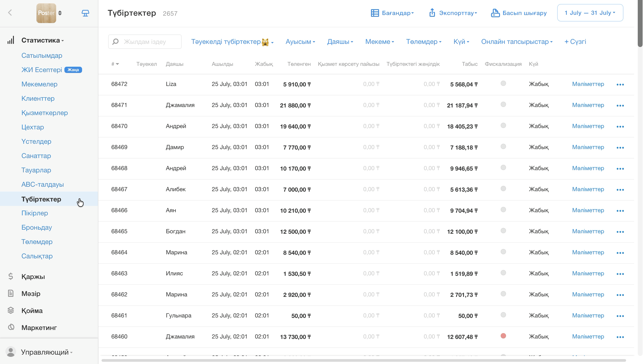Open the POS terminal stand icon
644x364 pixels.
click(x=85, y=13)
